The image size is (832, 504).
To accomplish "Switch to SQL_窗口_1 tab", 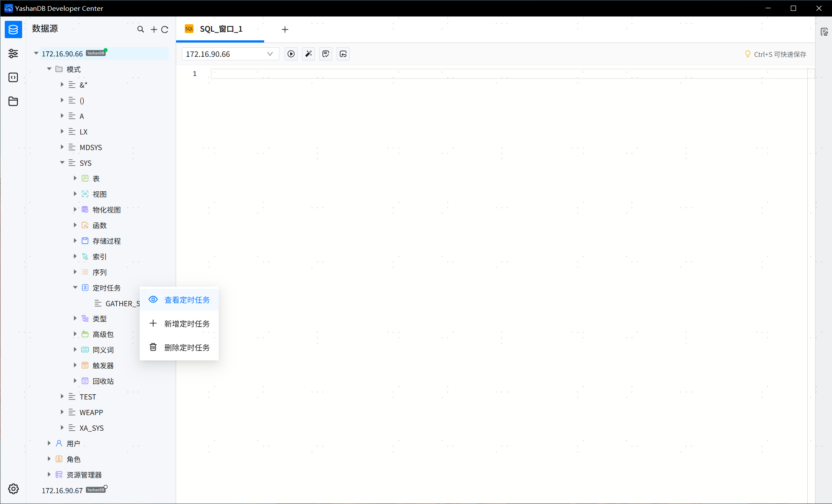I will [220, 29].
